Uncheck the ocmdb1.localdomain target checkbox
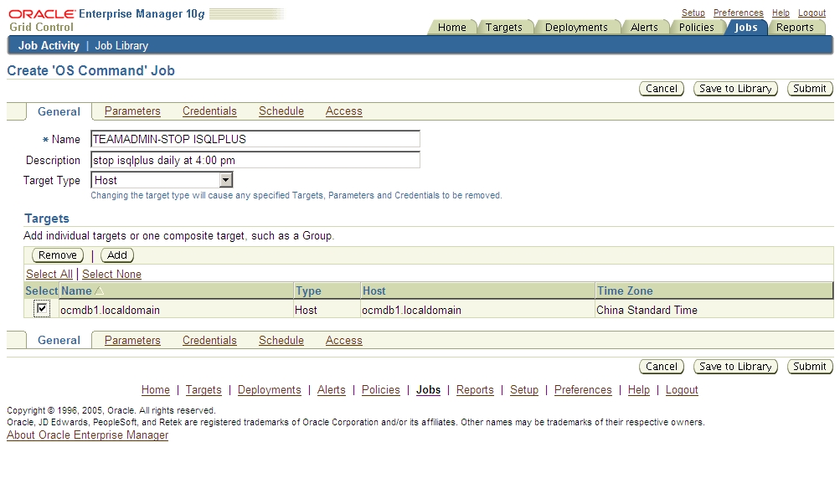The image size is (840, 504). 42,308
